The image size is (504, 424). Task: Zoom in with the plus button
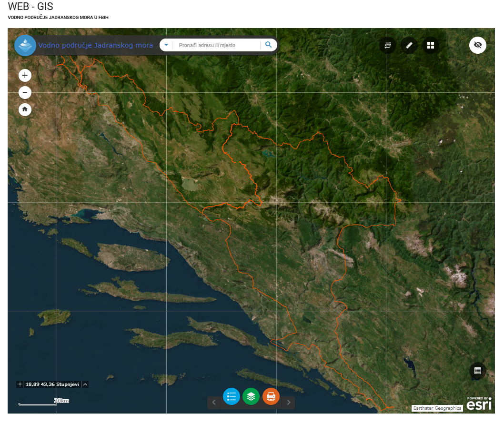pyautogui.click(x=25, y=76)
